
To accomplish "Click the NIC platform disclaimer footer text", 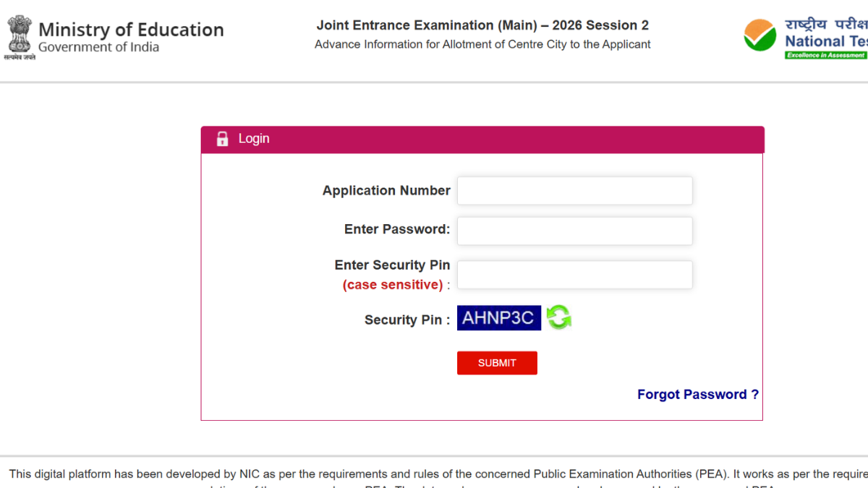I will [434, 474].
